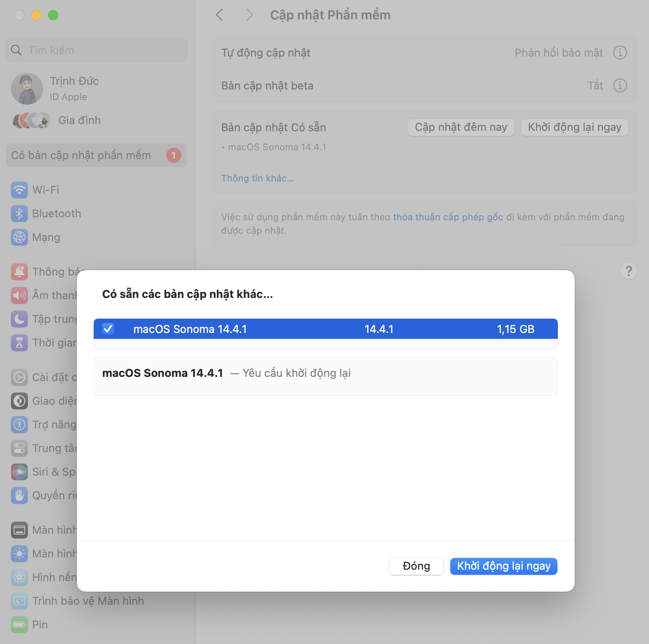This screenshot has width=649, height=644.
Task: Select Có bản cập nhật phần mềm item
Action: tap(96, 155)
